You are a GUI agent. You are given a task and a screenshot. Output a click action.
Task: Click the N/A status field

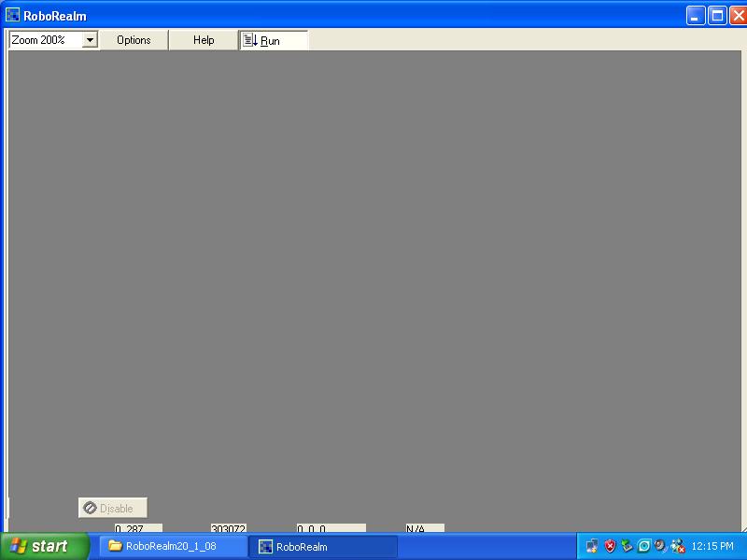point(424,528)
